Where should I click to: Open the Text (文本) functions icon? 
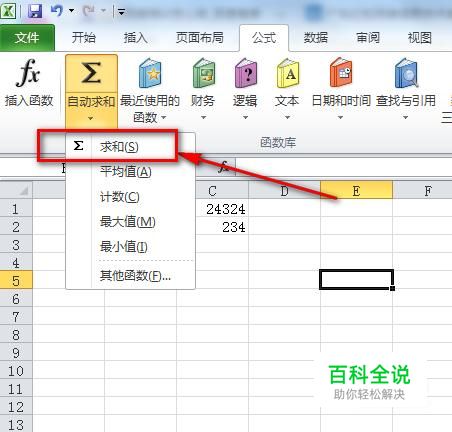(288, 73)
